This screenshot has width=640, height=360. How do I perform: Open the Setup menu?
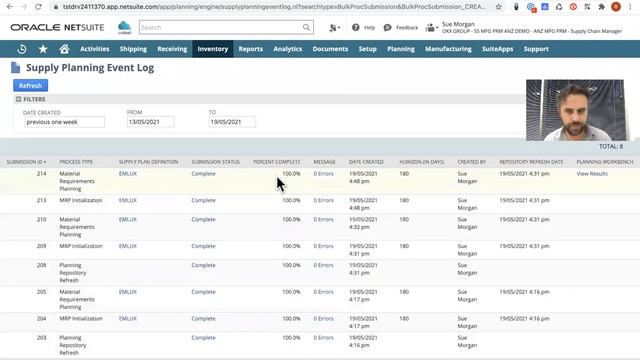coord(367,49)
